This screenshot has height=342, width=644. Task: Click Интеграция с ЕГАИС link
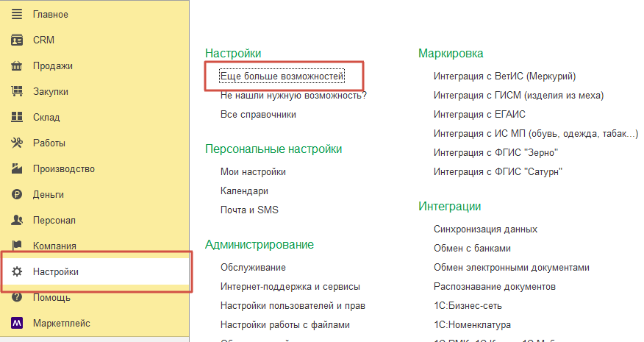(x=479, y=114)
